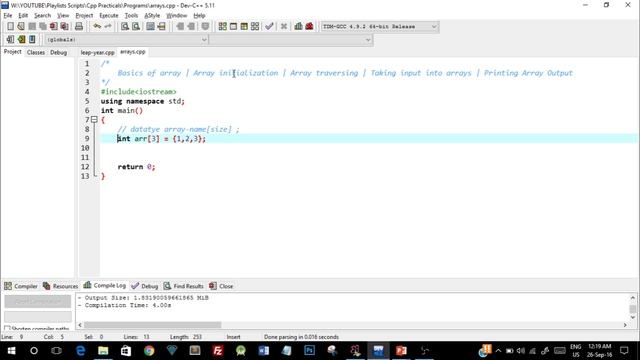Image resolution: width=640 pixels, height=360 pixels.
Task: Click the Syntax Check checkmark icon
Action: (269, 27)
